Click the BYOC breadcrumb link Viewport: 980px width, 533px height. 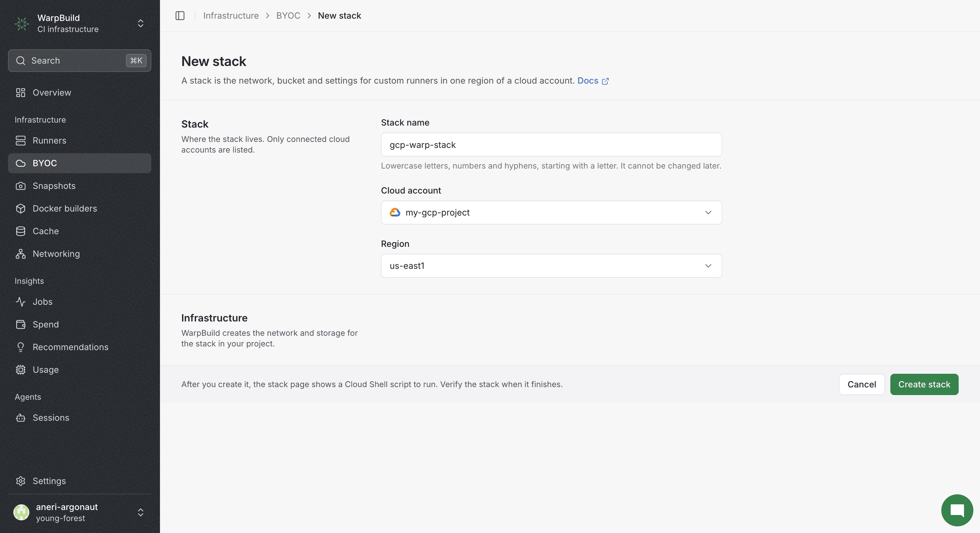(x=288, y=16)
